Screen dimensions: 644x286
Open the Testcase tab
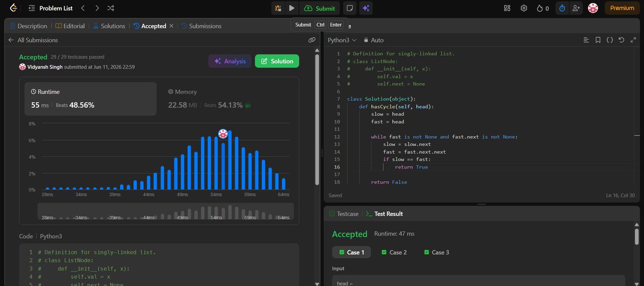[343, 214]
